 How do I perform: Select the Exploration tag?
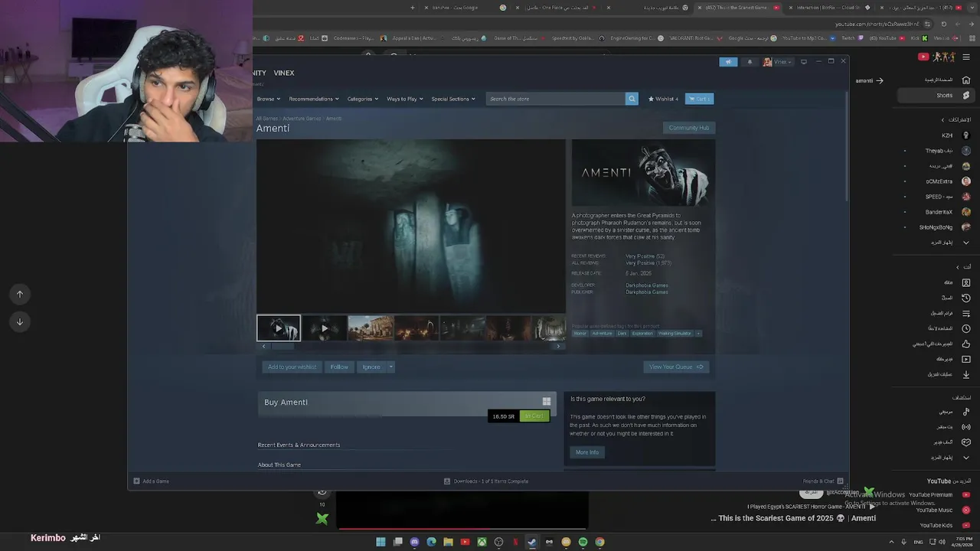click(643, 334)
